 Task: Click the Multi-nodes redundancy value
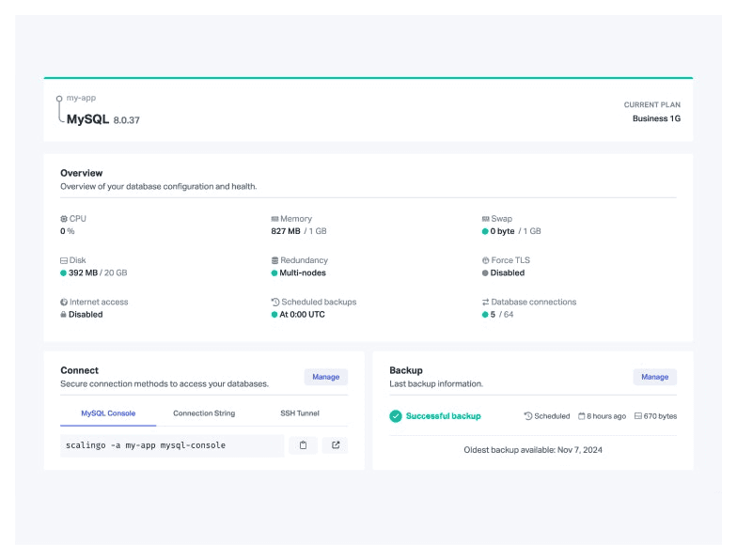tap(303, 272)
